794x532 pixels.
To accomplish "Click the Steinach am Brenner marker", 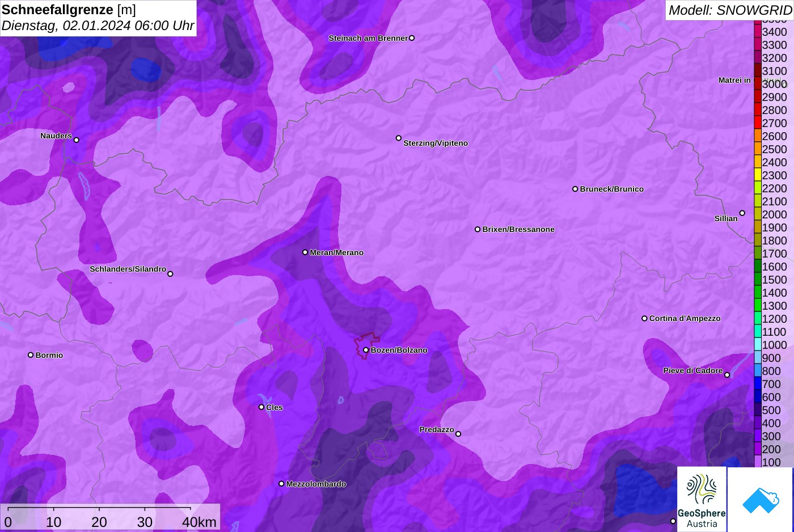I will pyautogui.click(x=412, y=38).
